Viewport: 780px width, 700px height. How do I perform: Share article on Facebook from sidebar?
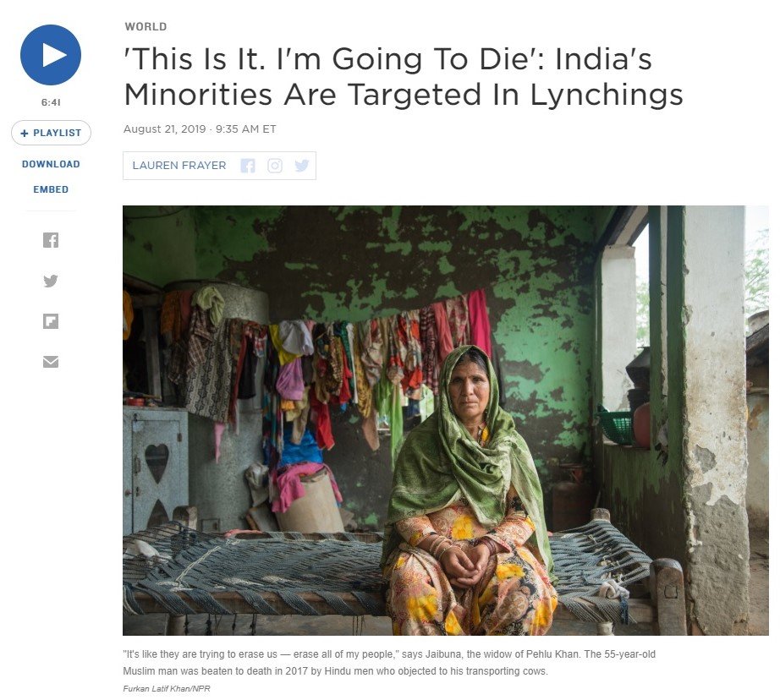51,240
